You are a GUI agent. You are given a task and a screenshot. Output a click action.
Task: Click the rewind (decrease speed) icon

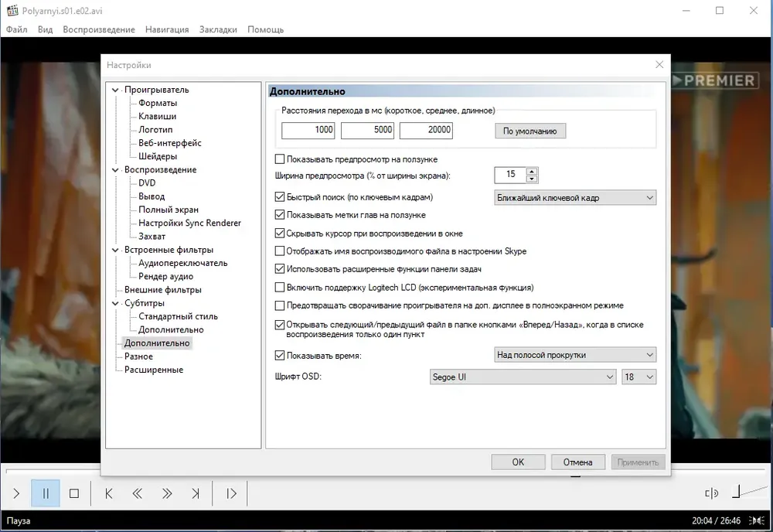[x=138, y=493]
